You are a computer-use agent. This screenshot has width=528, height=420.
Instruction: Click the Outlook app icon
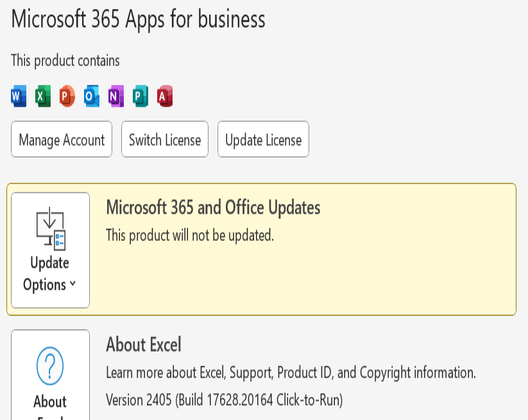92,97
